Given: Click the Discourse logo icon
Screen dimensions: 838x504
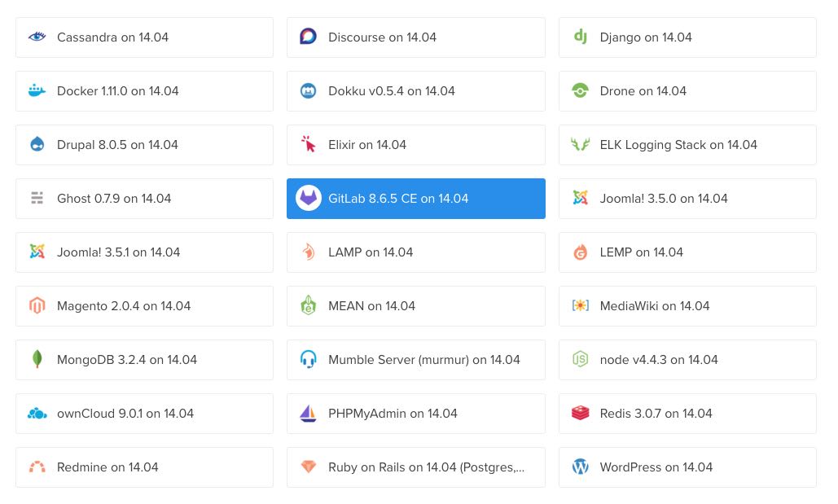Looking at the screenshot, I should click(308, 37).
